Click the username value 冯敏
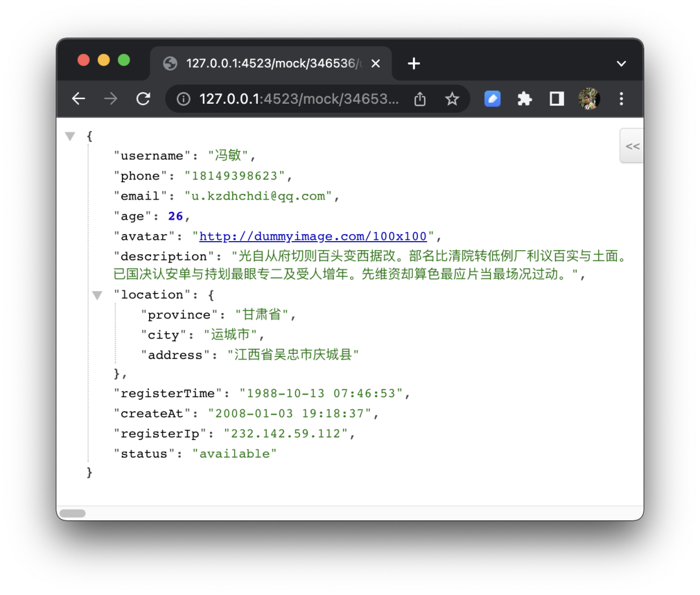The image size is (700, 595). [228, 156]
